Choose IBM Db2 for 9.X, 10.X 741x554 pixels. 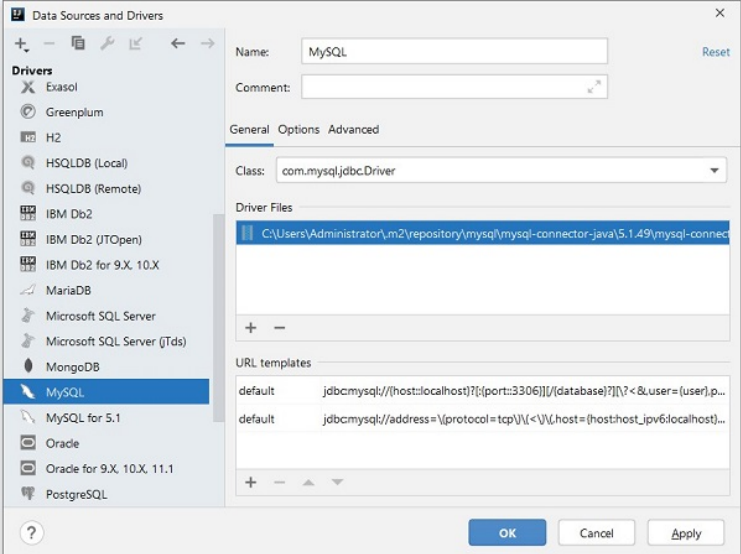pos(106,265)
